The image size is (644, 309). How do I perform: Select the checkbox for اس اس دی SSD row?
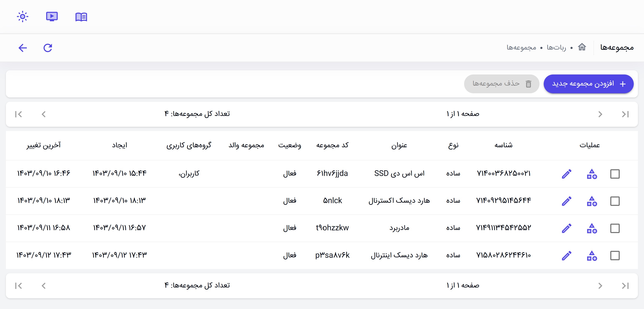pos(615,174)
